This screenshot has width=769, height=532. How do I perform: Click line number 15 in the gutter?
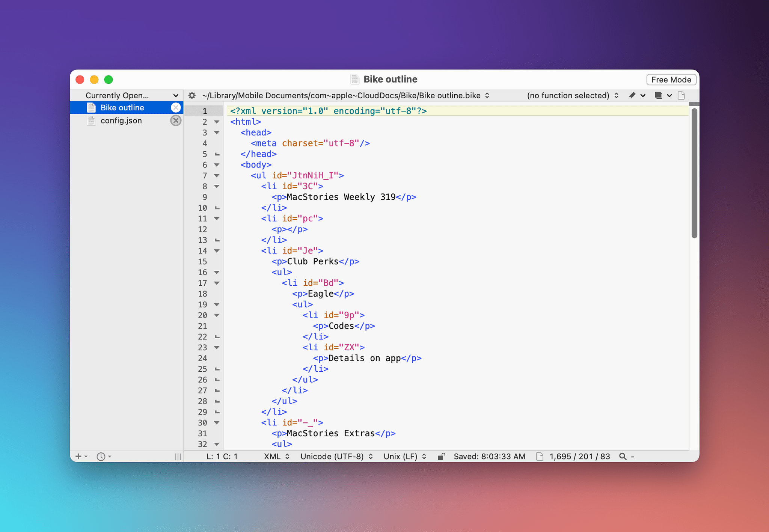202,262
